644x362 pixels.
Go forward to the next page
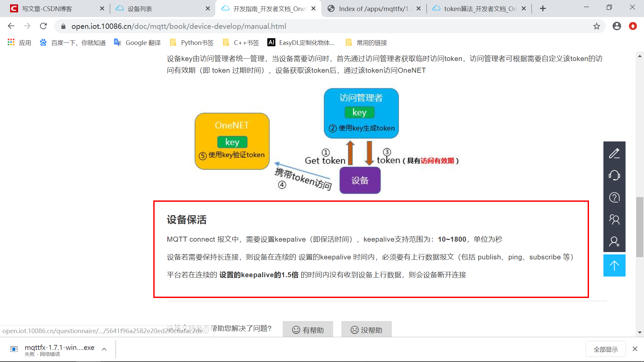(27, 26)
